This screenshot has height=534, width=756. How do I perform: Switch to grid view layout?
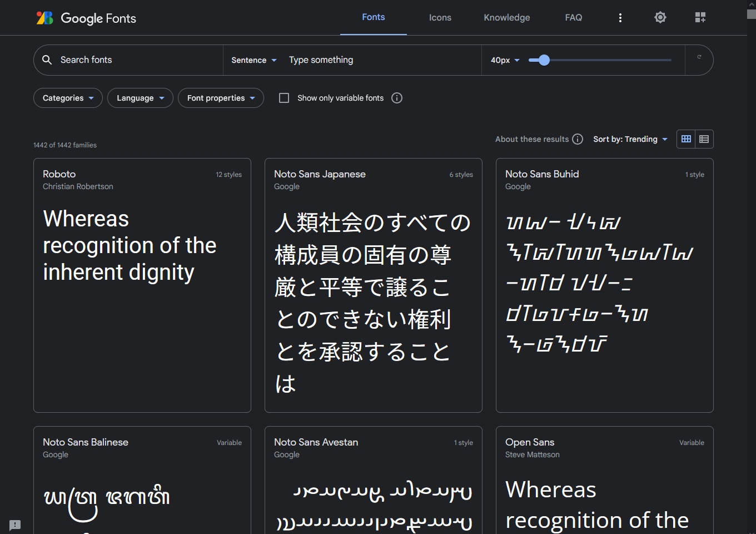pos(686,139)
